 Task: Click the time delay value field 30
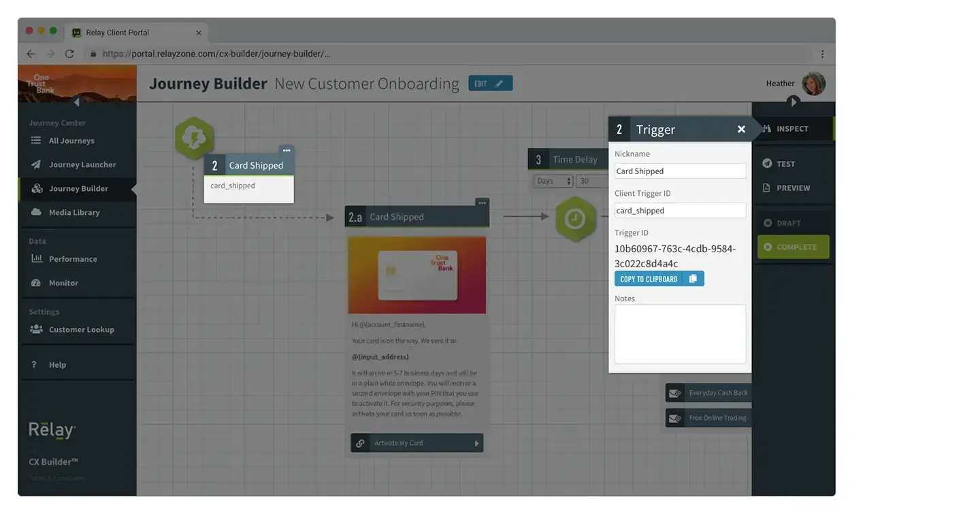tap(592, 181)
